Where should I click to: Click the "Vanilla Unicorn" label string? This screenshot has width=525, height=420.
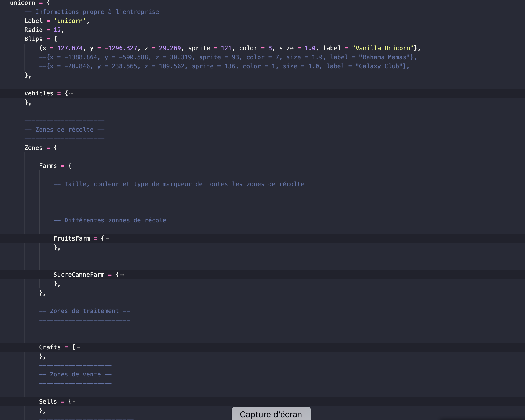tap(382, 48)
